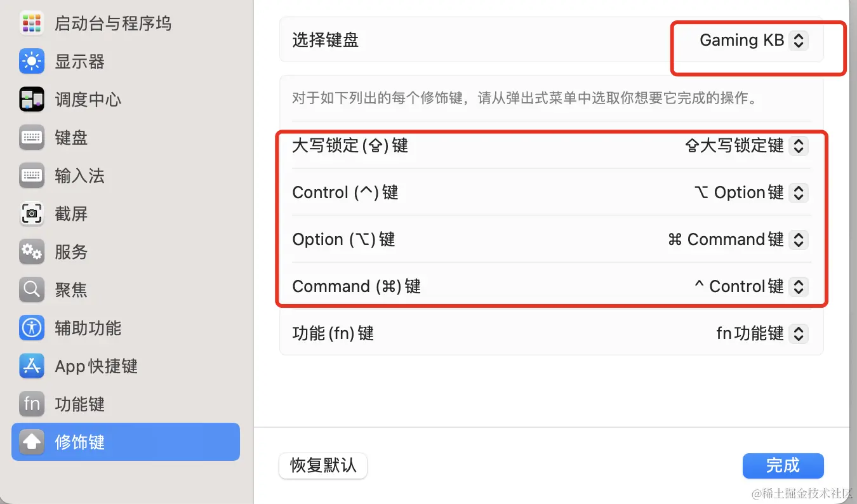Open Launchpad & Dock sidebar icon
This screenshot has width=857, height=504.
(32, 23)
